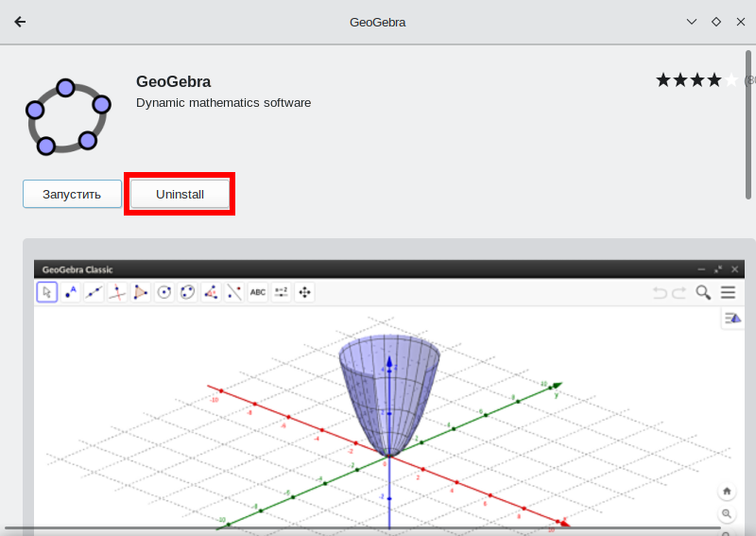Viewport: 756px width, 536px height.
Task: Select the Slider tool icon
Action: pos(281,292)
